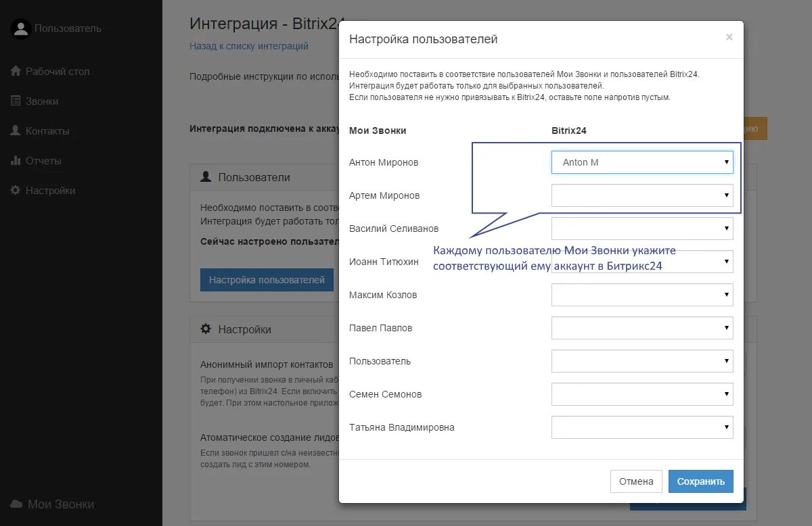Click the Анонимный импорт контактов heading
812x526 pixels.
point(267,364)
